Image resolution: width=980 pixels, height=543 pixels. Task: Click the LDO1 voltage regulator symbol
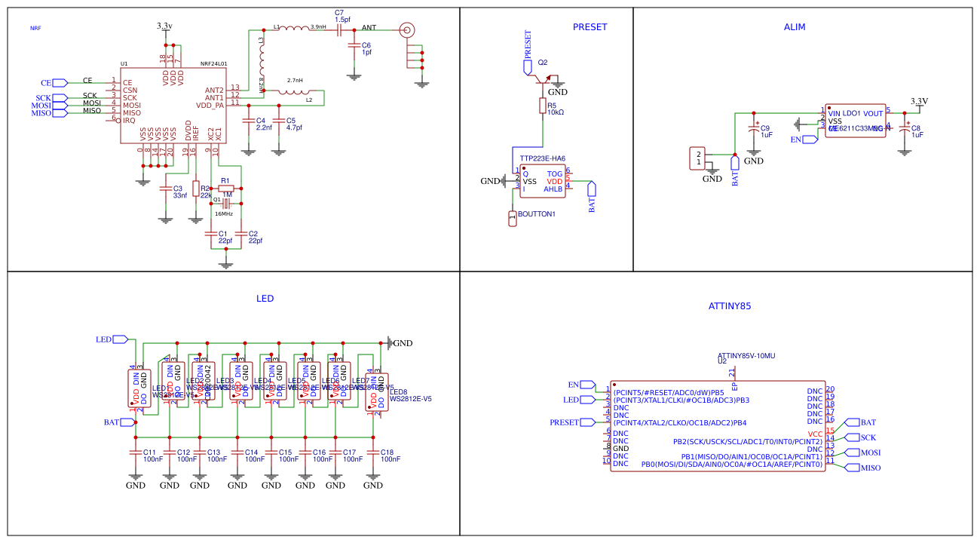(x=855, y=121)
